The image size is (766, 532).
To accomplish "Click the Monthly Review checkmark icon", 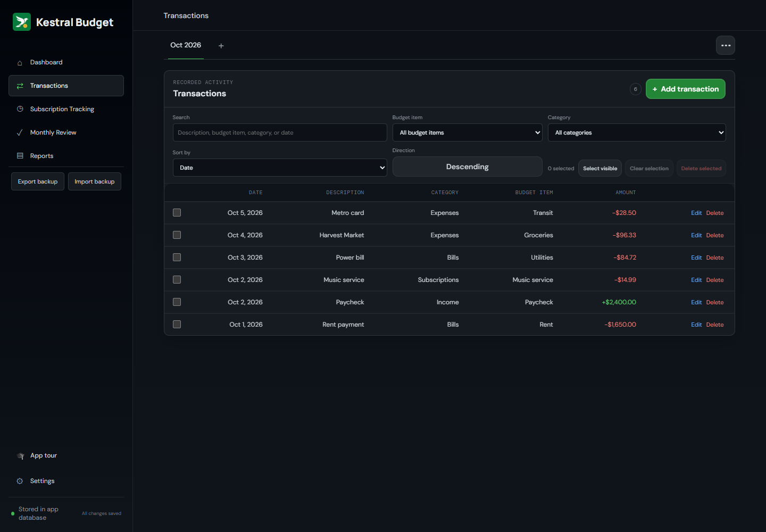I will tap(20, 132).
